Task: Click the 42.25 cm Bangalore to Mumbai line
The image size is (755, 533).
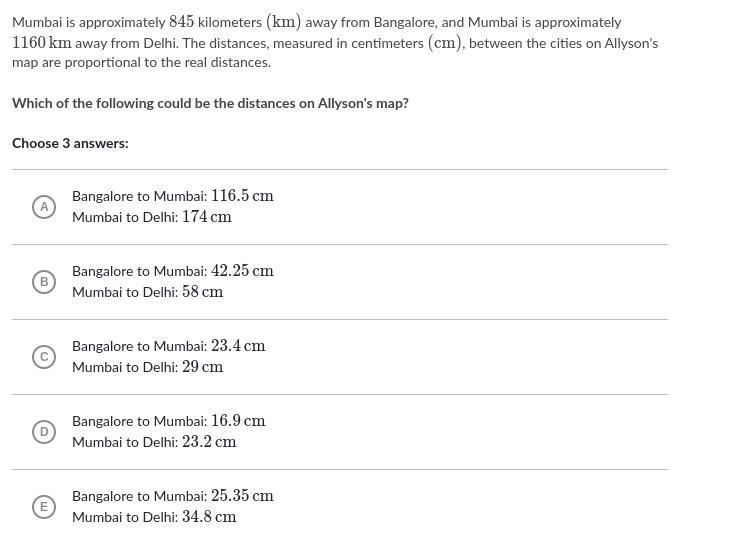Action: (x=173, y=271)
